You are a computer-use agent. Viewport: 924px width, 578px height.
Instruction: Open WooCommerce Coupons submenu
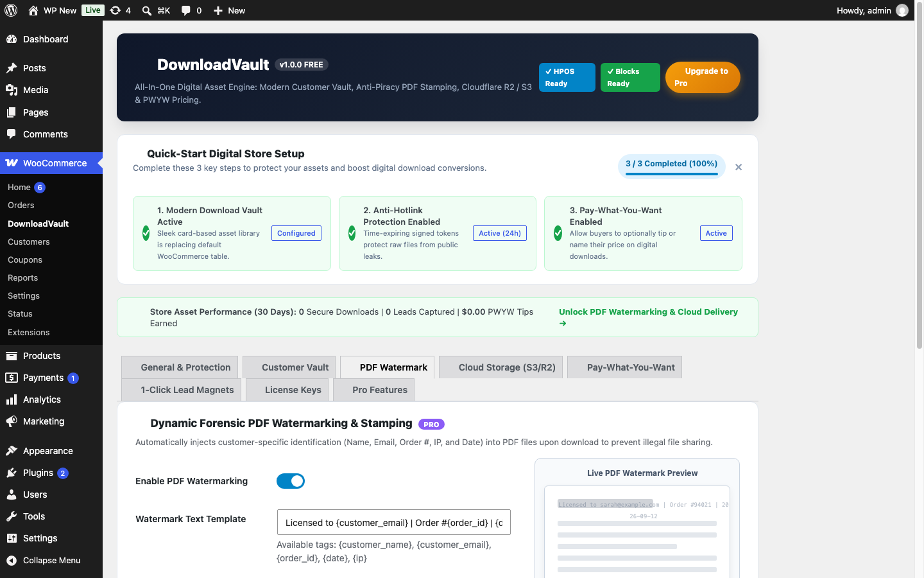(x=25, y=259)
